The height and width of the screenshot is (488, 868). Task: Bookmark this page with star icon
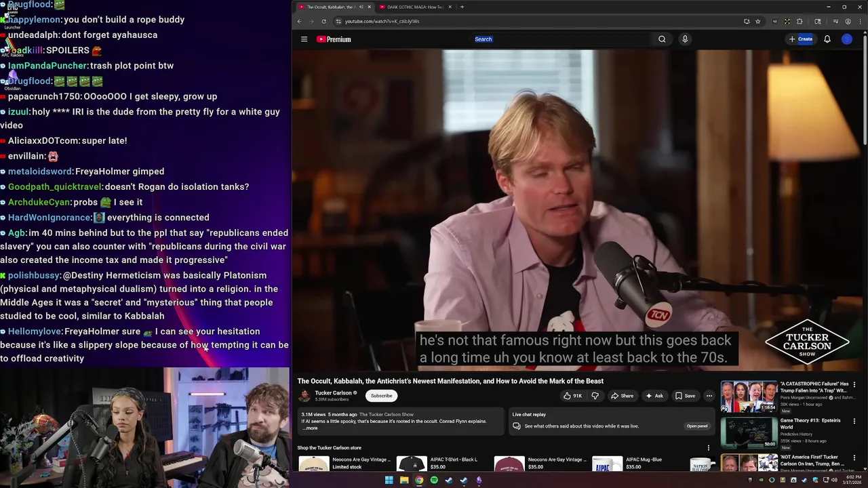pos(757,21)
